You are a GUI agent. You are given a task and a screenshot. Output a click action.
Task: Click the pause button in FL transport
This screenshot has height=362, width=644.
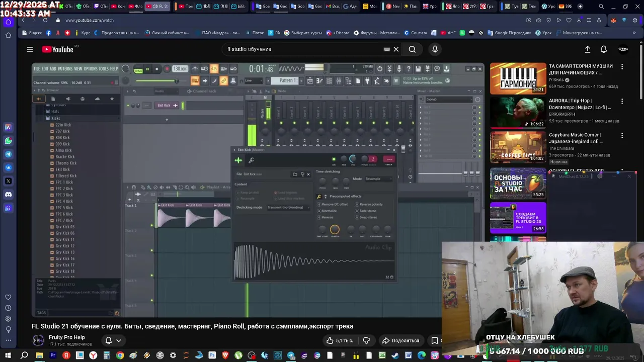(147, 69)
